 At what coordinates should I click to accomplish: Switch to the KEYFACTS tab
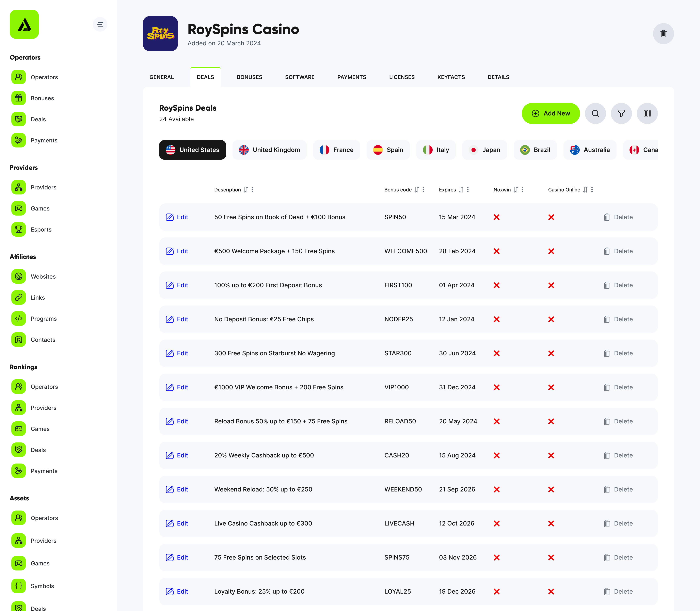(x=451, y=77)
